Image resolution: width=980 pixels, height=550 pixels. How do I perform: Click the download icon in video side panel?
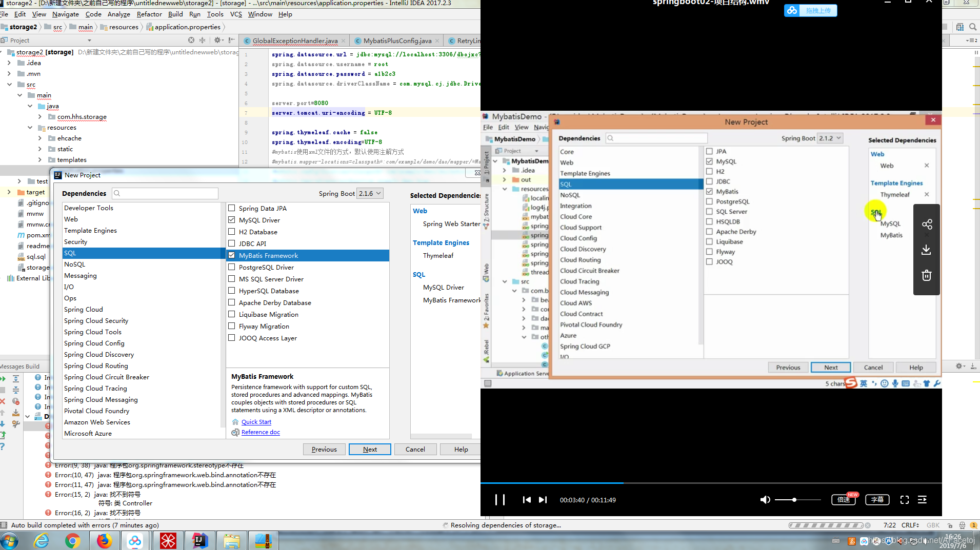(926, 250)
